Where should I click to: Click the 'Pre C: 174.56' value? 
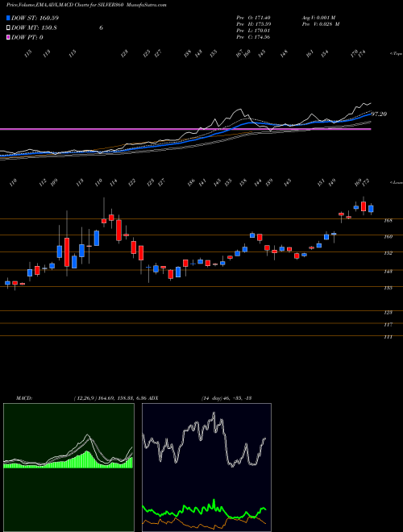[253, 37]
